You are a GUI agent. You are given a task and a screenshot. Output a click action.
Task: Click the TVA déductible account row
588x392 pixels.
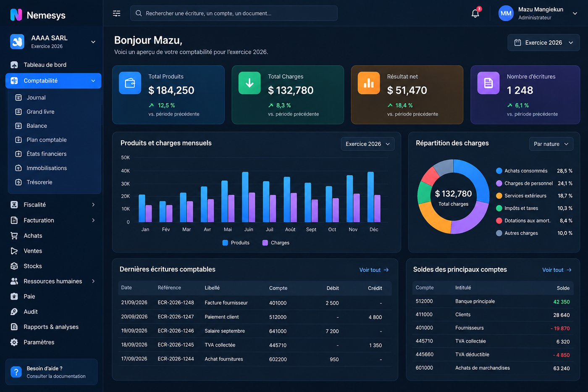493,355
